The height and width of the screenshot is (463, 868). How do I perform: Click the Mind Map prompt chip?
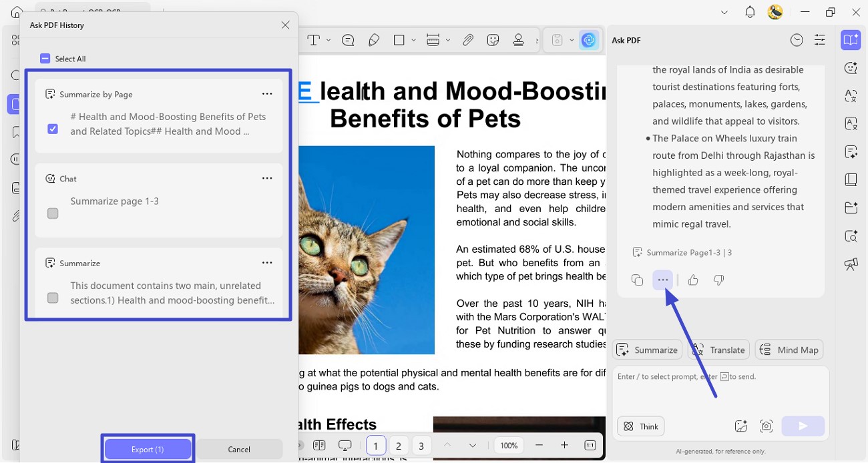[789, 350]
